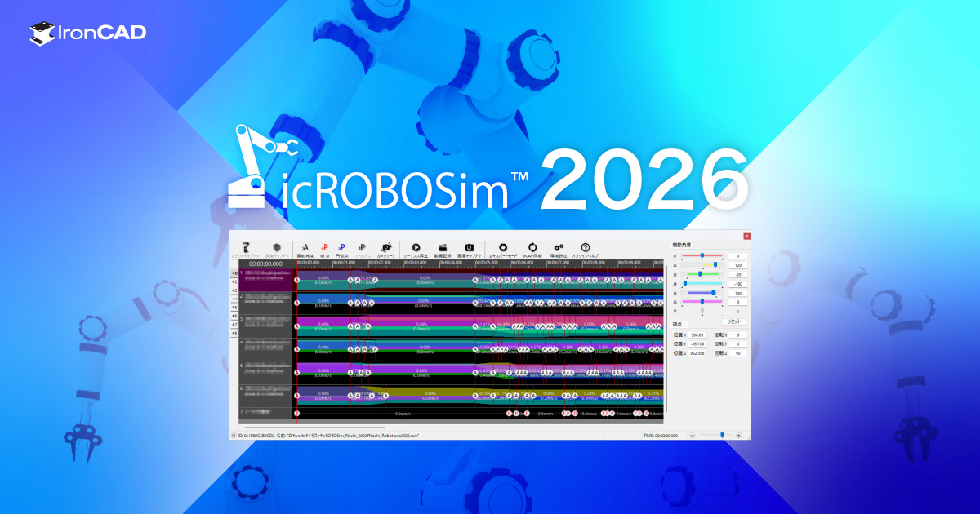
Task: Select the #4 row tab
Action: click(234, 299)
